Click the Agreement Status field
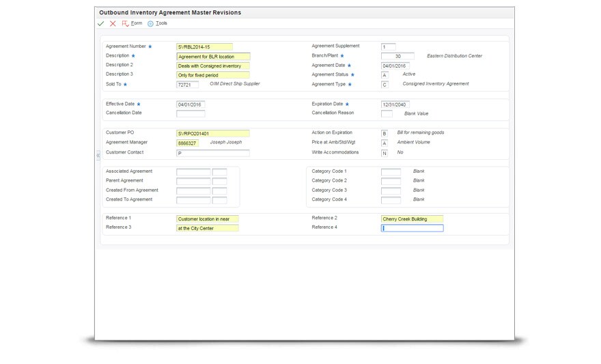Screen dimensions: 601x364 pyautogui.click(x=385, y=75)
